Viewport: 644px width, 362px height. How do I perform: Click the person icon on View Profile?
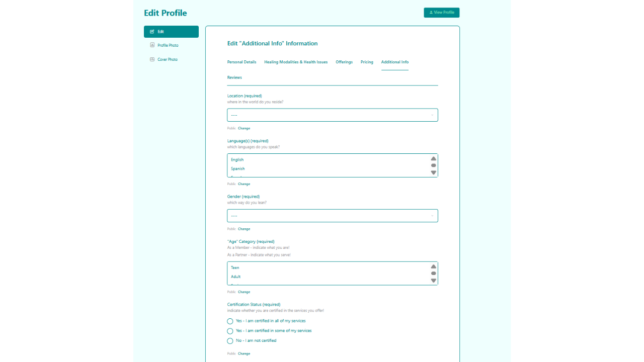point(431,13)
